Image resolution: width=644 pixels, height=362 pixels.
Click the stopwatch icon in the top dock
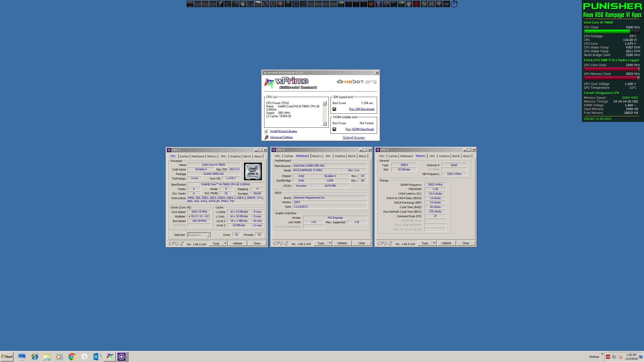tap(454, 4)
